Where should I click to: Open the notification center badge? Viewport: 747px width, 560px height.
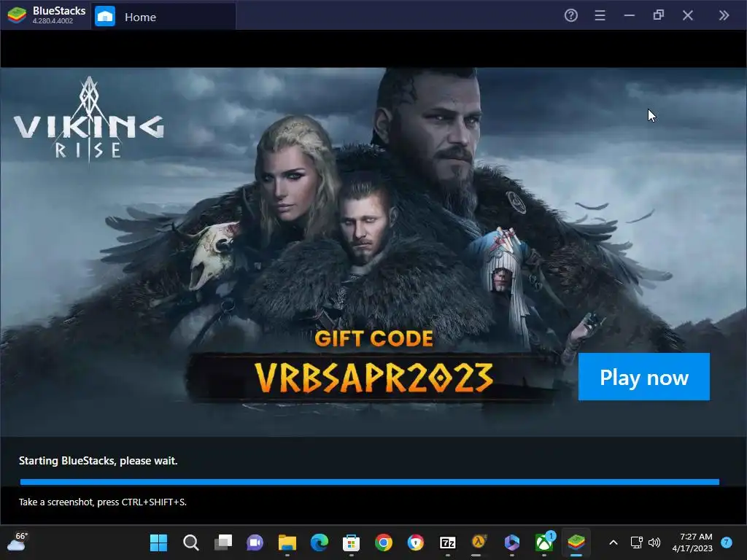[726, 542]
